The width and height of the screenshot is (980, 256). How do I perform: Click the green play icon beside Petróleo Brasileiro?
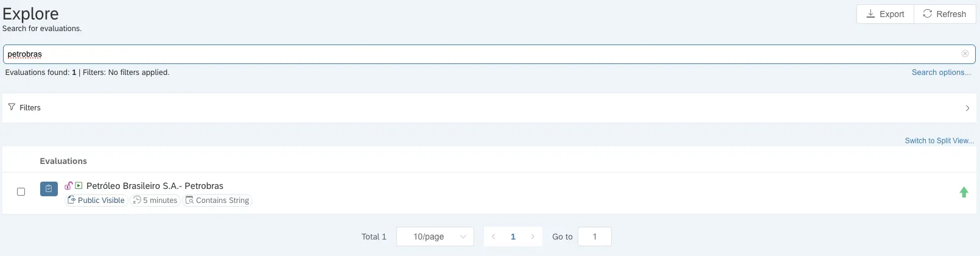(x=79, y=186)
